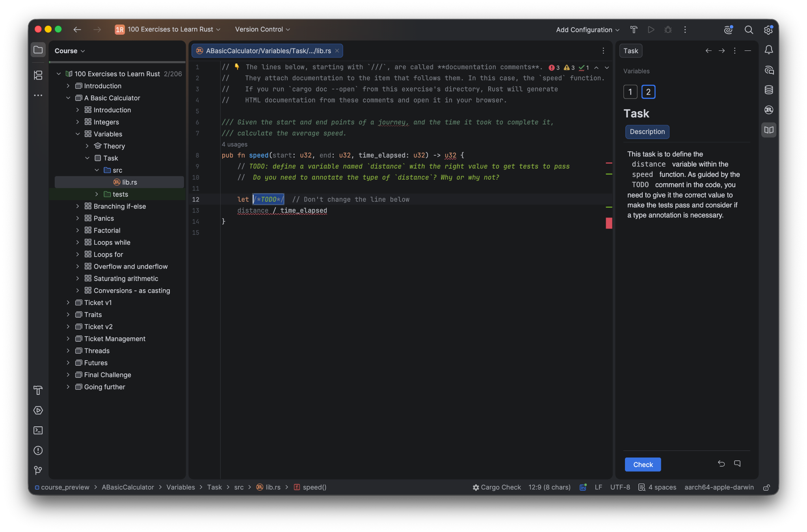
Task: Expand the Ticket Management section
Action: tap(68, 339)
